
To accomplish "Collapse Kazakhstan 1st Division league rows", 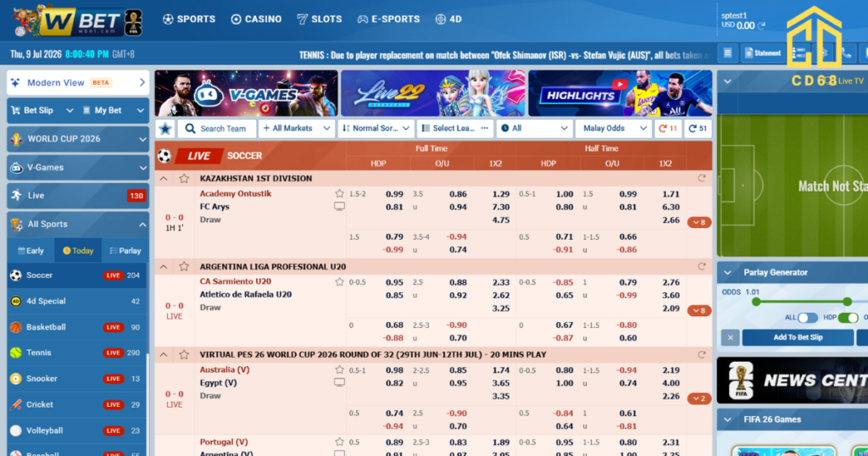I will coord(164,178).
